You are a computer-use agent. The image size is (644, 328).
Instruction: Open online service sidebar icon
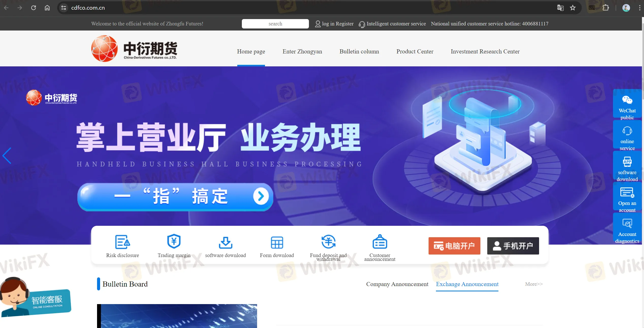click(x=627, y=131)
